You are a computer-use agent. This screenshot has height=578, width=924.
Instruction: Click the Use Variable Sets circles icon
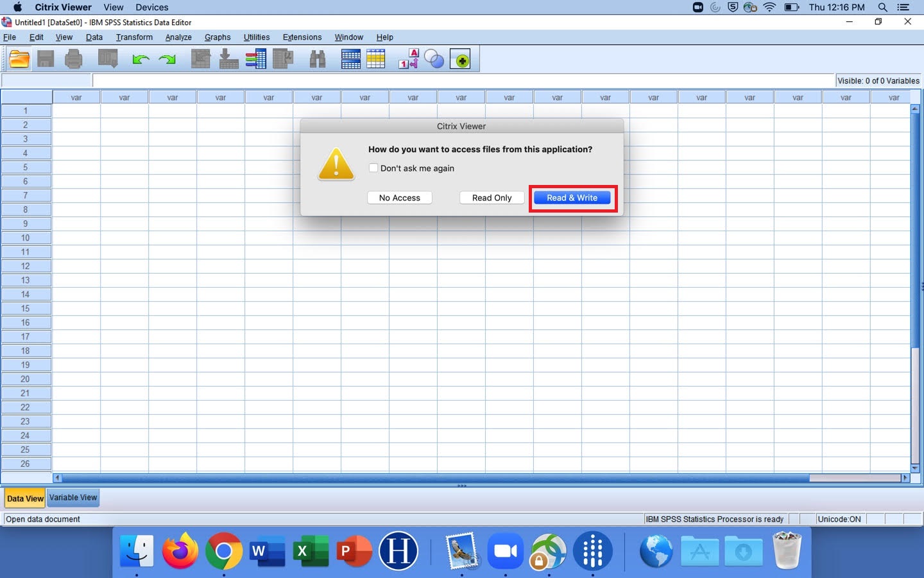click(434, 60)
